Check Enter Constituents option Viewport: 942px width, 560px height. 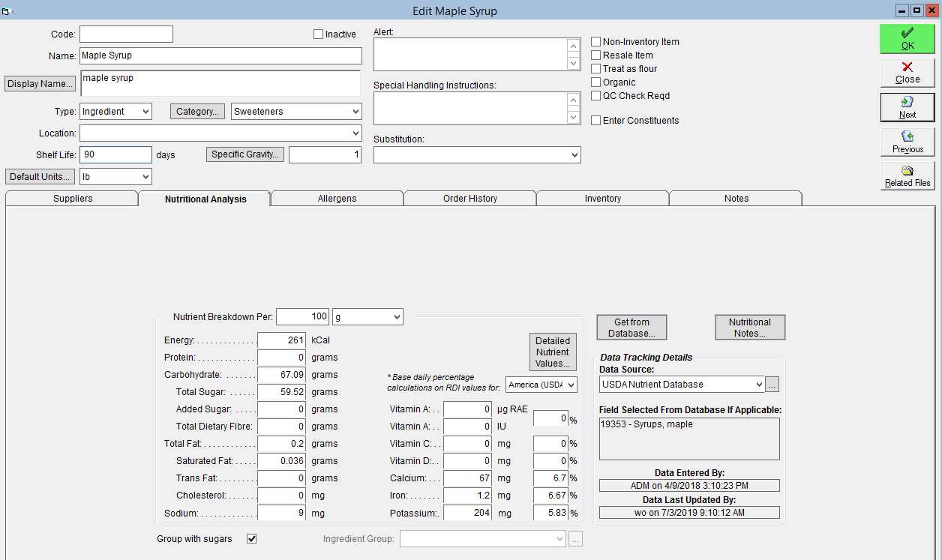coord(596,121)
